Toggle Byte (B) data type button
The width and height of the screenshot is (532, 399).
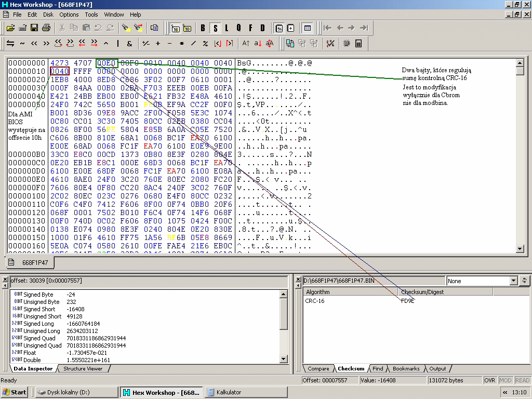pos(203,28)
